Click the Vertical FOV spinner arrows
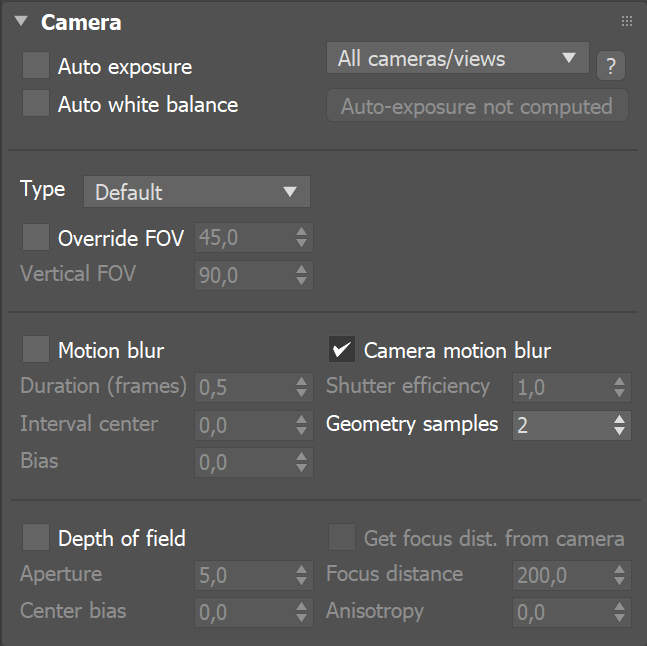The width and height of the screenshot is (647, 646). point(302,276)
